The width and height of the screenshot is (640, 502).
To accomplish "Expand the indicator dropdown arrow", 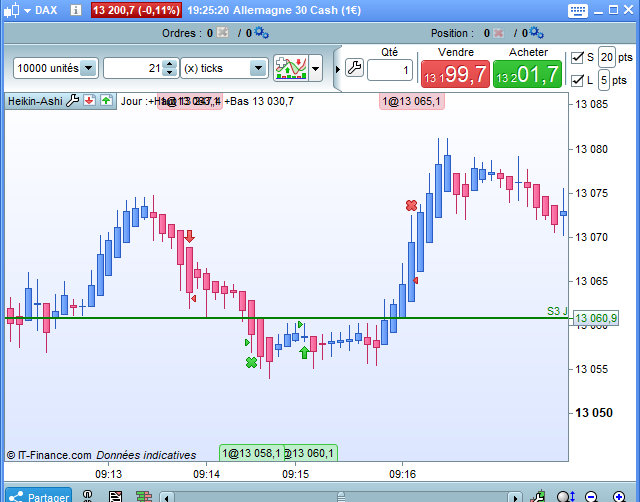I will [316, 68].
